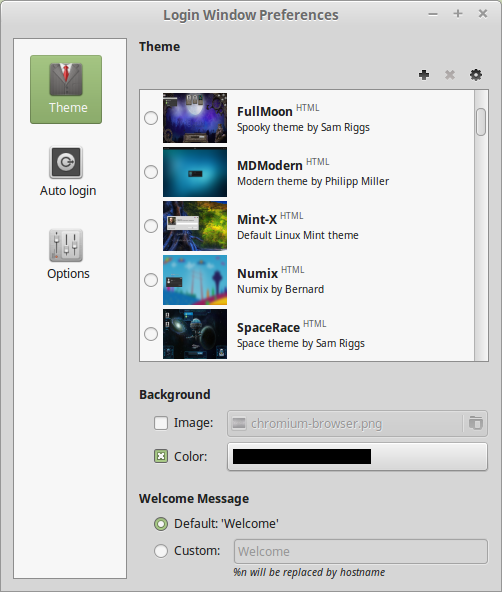This screenshot has height=592, width=502.
Task: Uncheck the Color background checkbox
Action: [x=161, y=456]
